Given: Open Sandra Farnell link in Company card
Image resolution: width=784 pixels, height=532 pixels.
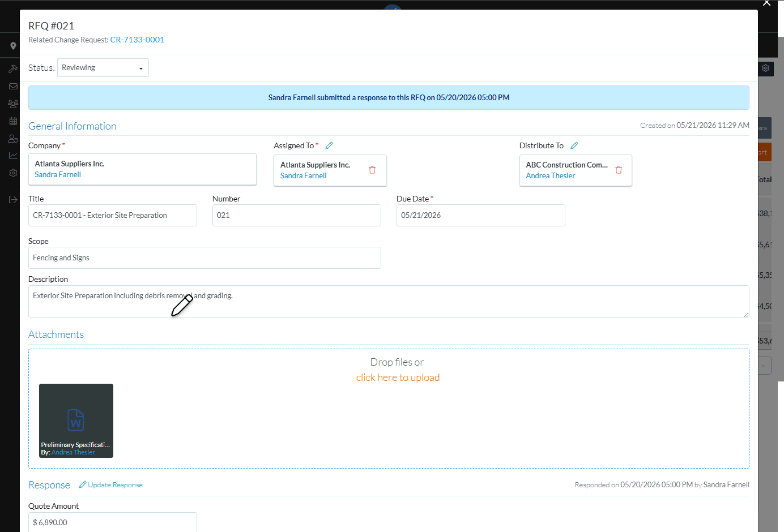Looking at the screenshot, I should pyautogui.click(x=58, y=174).
